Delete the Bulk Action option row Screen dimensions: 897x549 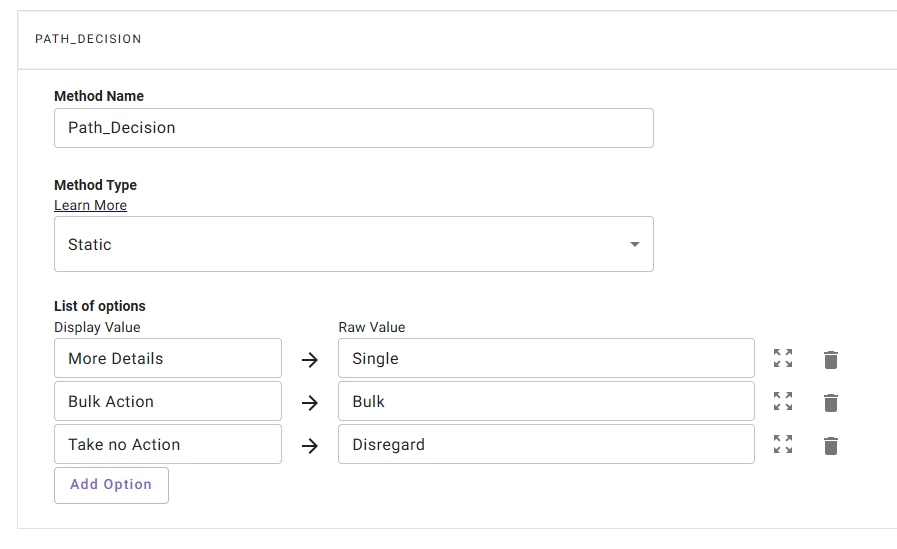click(x=831, y=402)
